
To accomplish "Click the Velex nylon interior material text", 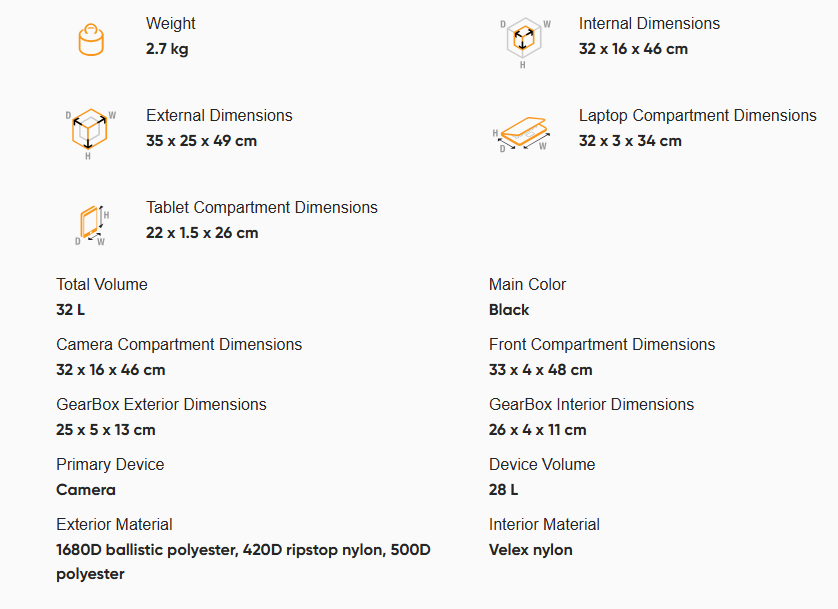I will (x=531, y=550).
